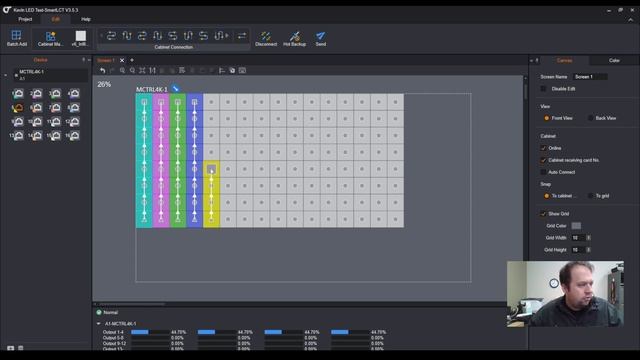Pick the first cabinet connection pattern
The width and height of the screenshot is (640, 360).
111,36
